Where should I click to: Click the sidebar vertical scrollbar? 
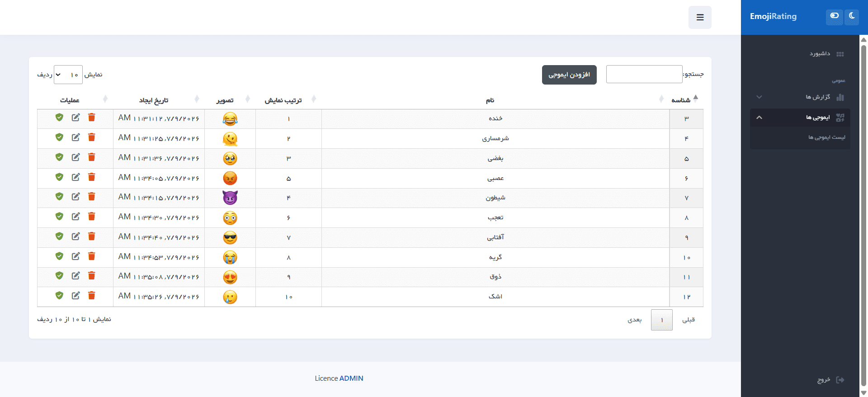click(863, 213)
